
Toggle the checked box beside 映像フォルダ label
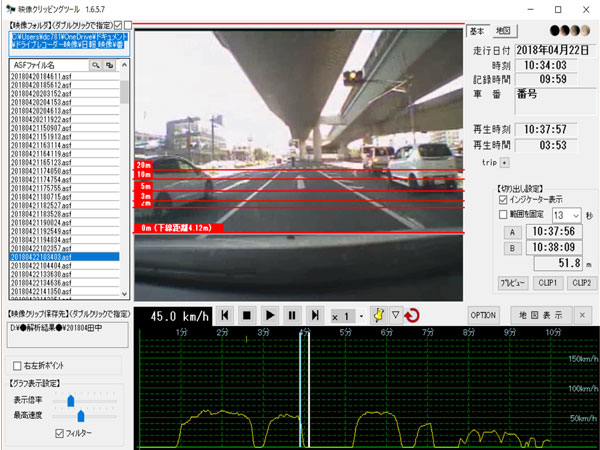tap(118, 25)
